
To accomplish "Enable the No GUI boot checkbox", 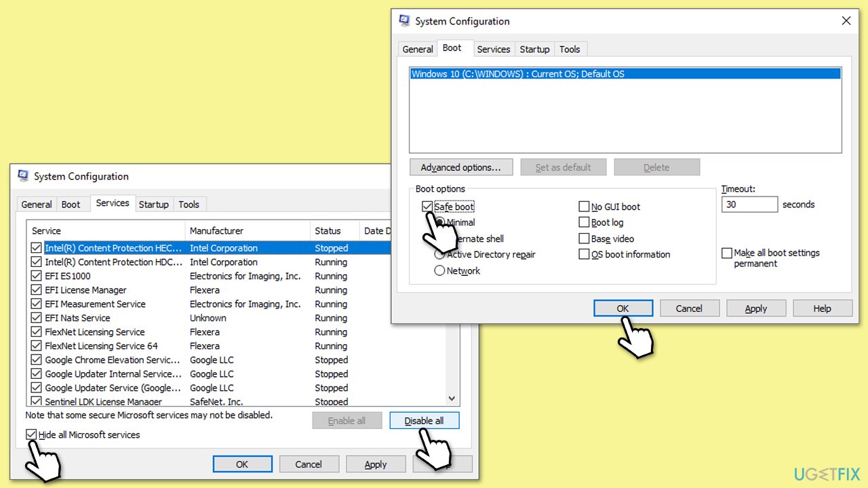I will (584, 207).
